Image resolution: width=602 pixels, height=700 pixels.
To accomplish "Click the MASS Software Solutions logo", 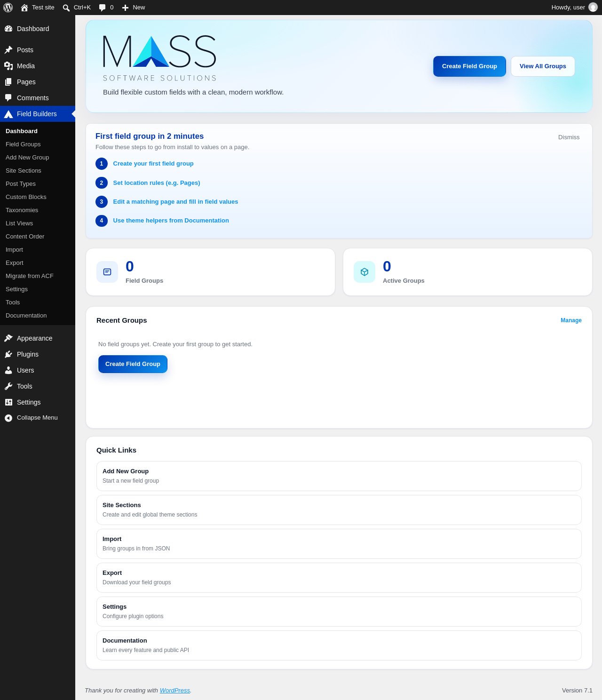I will (160, 59).
